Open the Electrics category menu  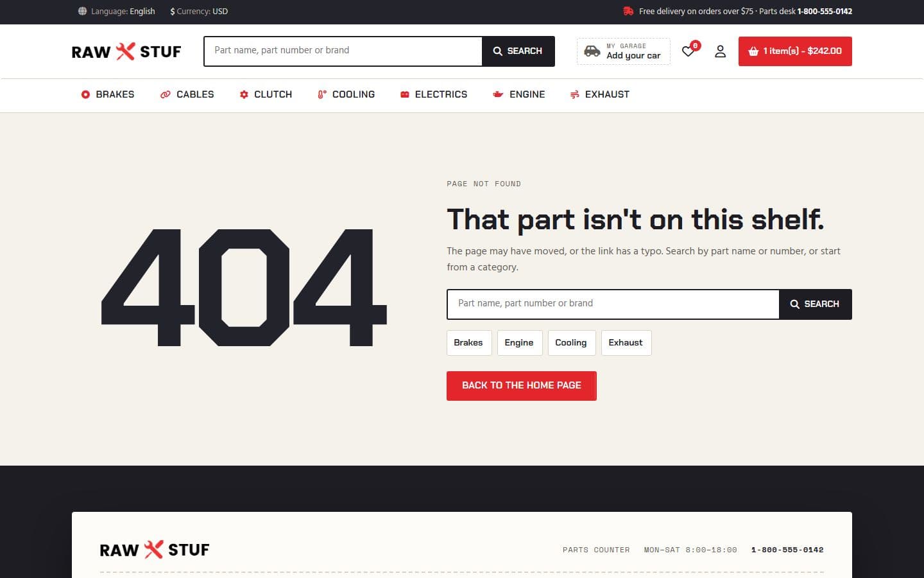(x=434, y=94)
